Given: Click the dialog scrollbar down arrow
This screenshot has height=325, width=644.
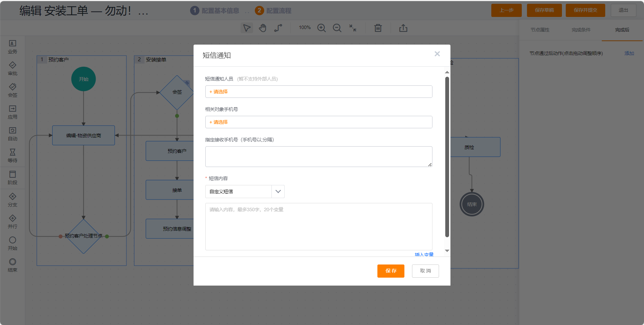Looking at the screenshot, I should [x=447, y=251].
